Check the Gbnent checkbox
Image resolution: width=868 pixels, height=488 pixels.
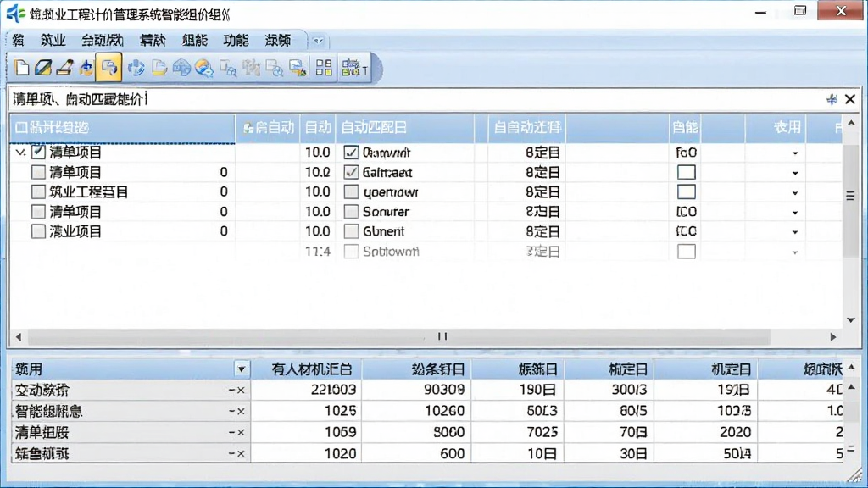click(351, 231)
